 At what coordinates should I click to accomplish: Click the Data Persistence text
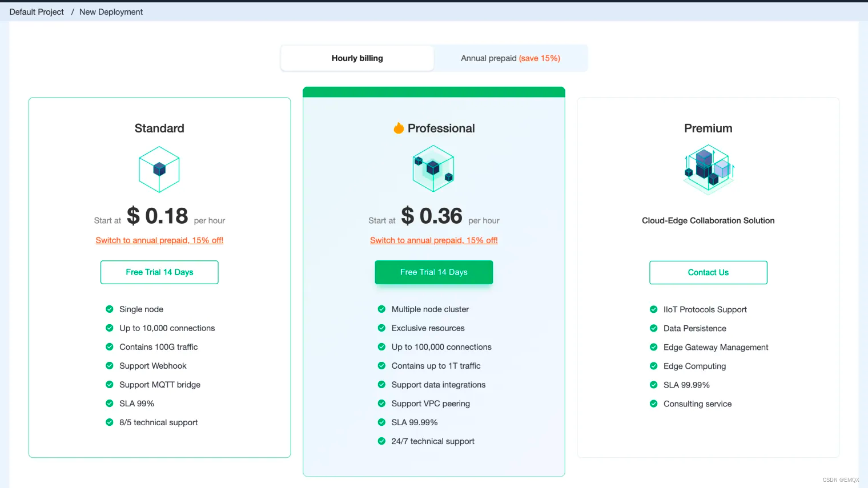click(x=695, y=328)
